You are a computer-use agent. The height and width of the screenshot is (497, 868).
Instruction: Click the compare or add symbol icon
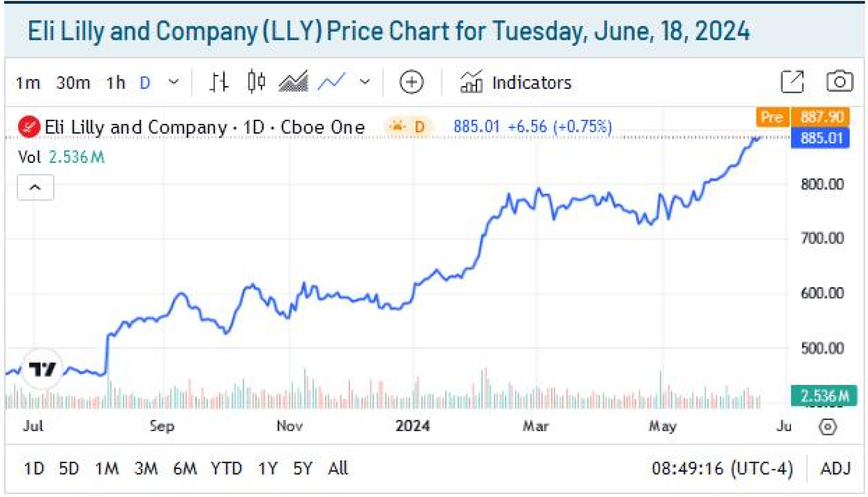pyautogui.click(x=411, y=82)
